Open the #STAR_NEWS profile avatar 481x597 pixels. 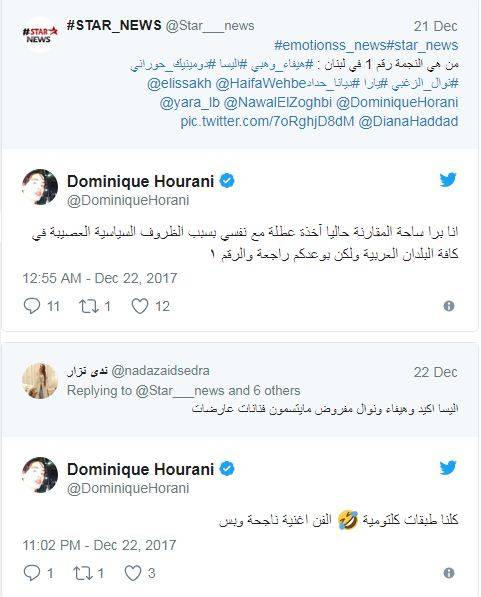[40, 35]
